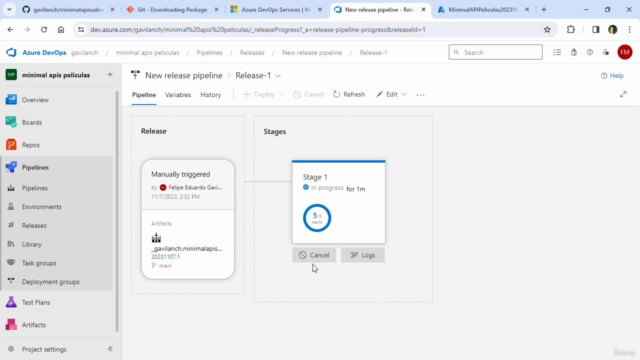Open Test Plans in the sidebar
This screenshot has width=640, height=360.
click(x=36, y=302)
